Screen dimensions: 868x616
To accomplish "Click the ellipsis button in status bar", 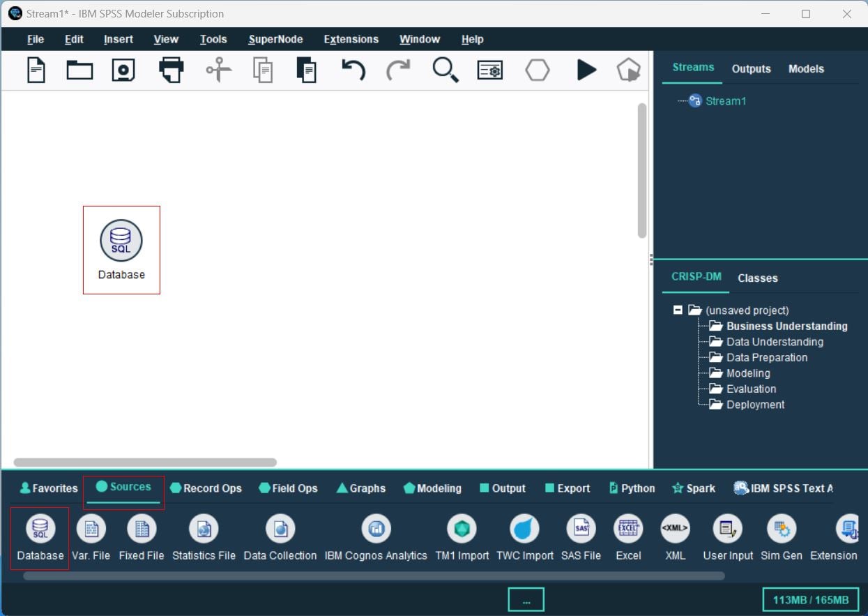I will [x=526, y=600].
